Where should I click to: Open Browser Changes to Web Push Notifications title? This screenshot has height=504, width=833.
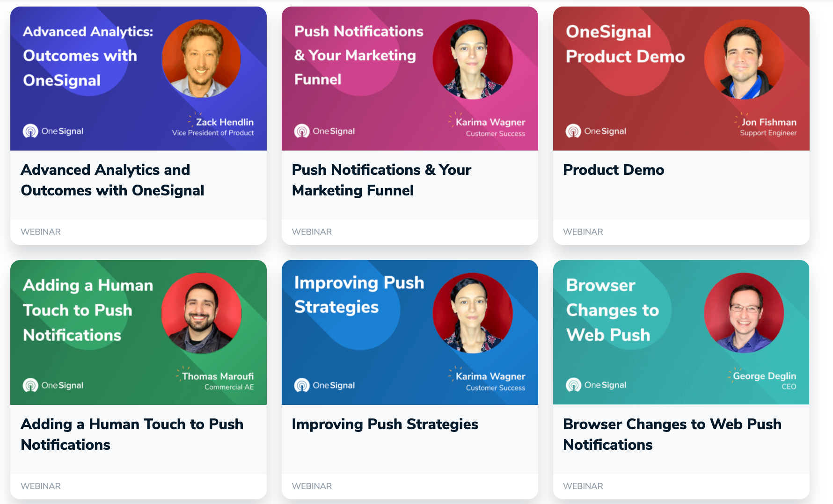tap(672, 434)
